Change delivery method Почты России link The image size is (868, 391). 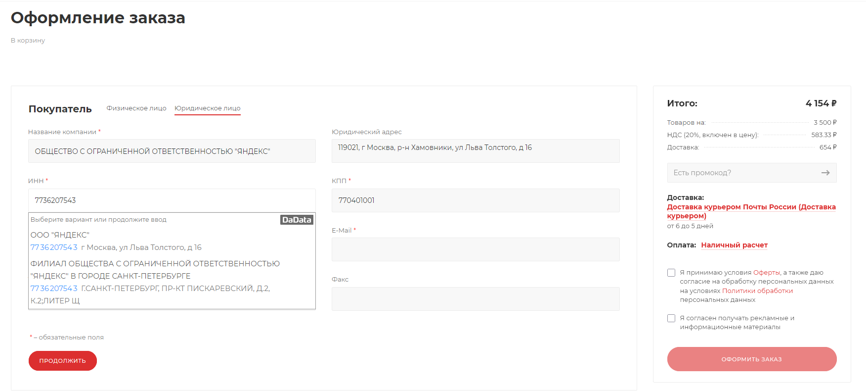(751, 211)
